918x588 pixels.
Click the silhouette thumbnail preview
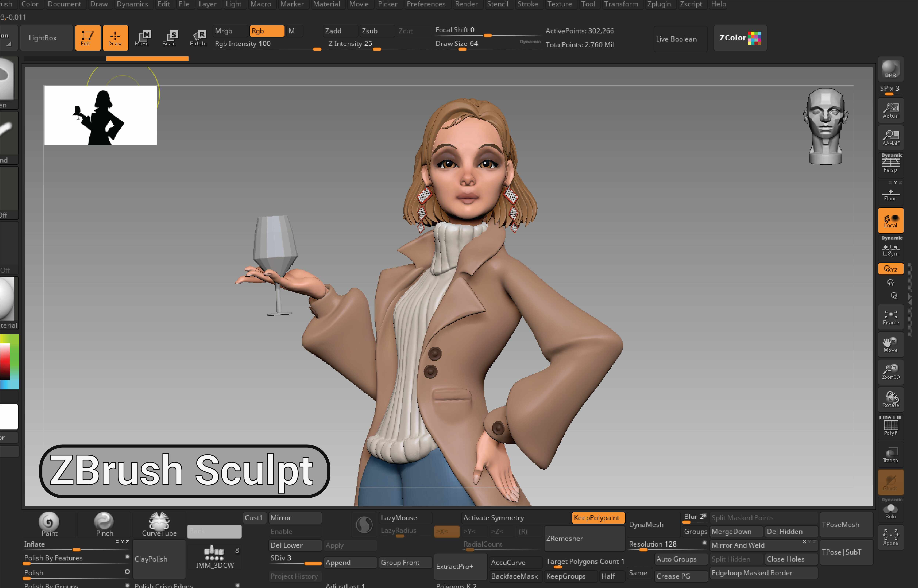pyautogui.click(x=101, y=115)
